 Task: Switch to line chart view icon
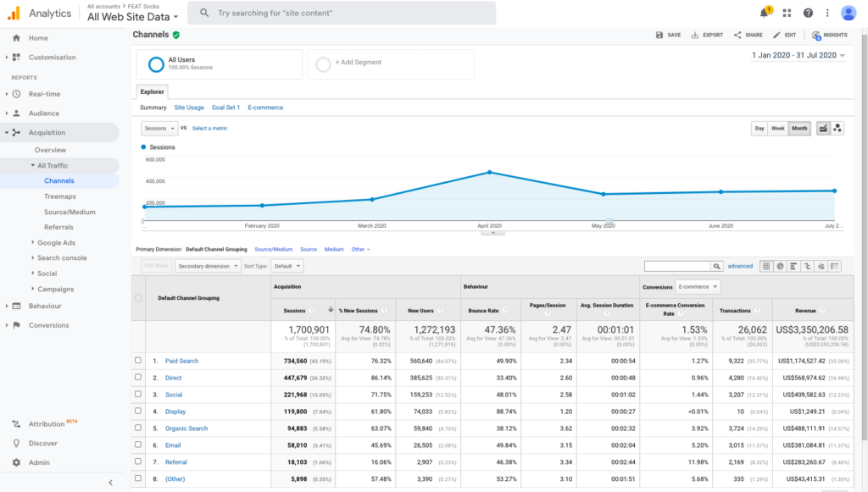[823, 128]
